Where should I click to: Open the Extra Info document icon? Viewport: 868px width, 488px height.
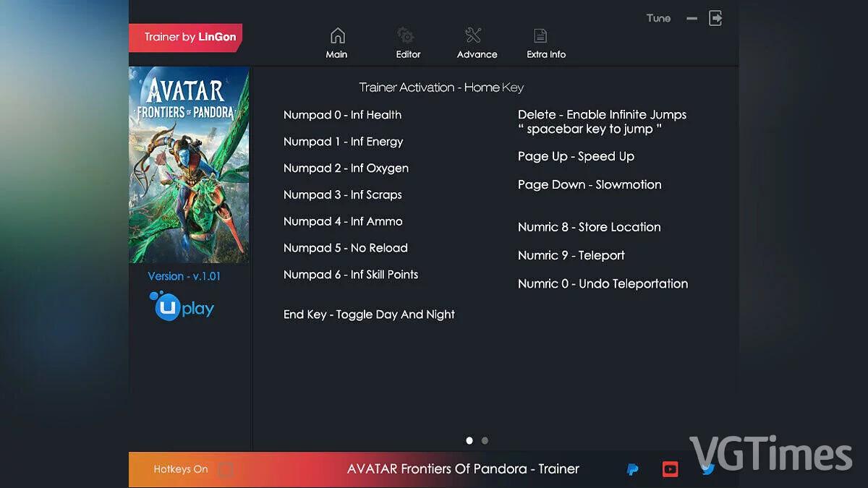click(x=540, y=34)
